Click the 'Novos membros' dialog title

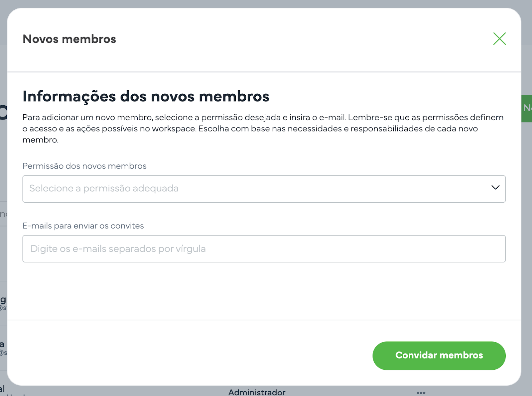pyautogui.click(x=69, y=39)
